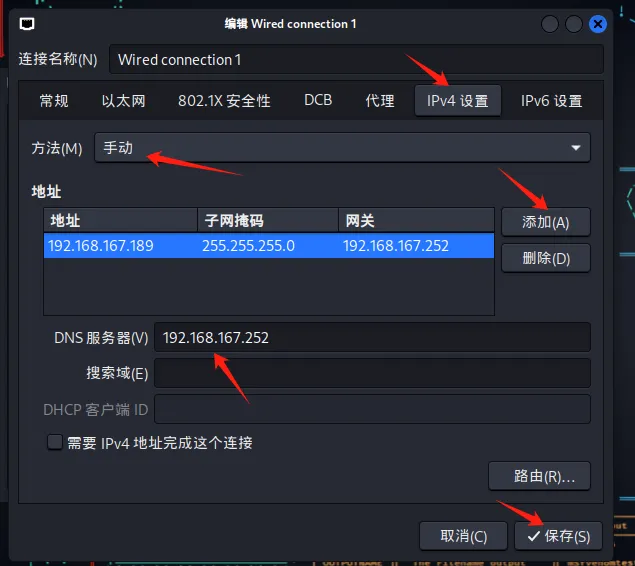Open the 路由(R)… dialog button
The height and width of the screenshot is (566, 635).
click(539, 476)
